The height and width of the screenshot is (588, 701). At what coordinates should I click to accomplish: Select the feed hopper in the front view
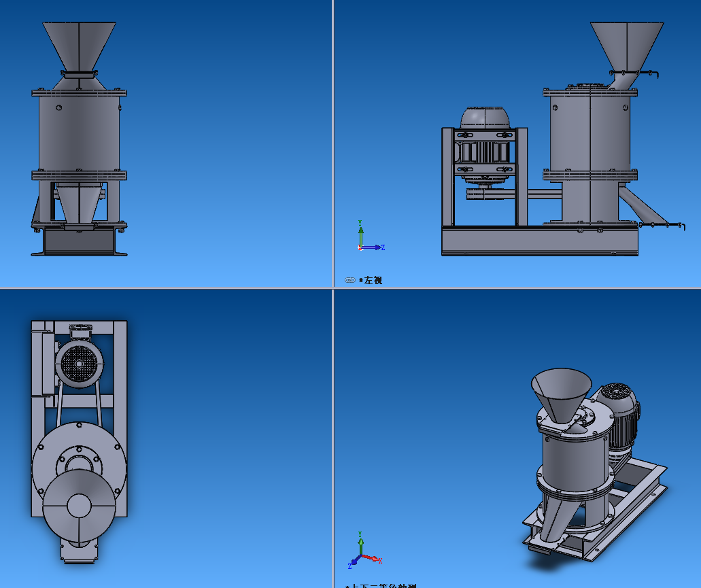pyautogui.click(x=79, y=45)
